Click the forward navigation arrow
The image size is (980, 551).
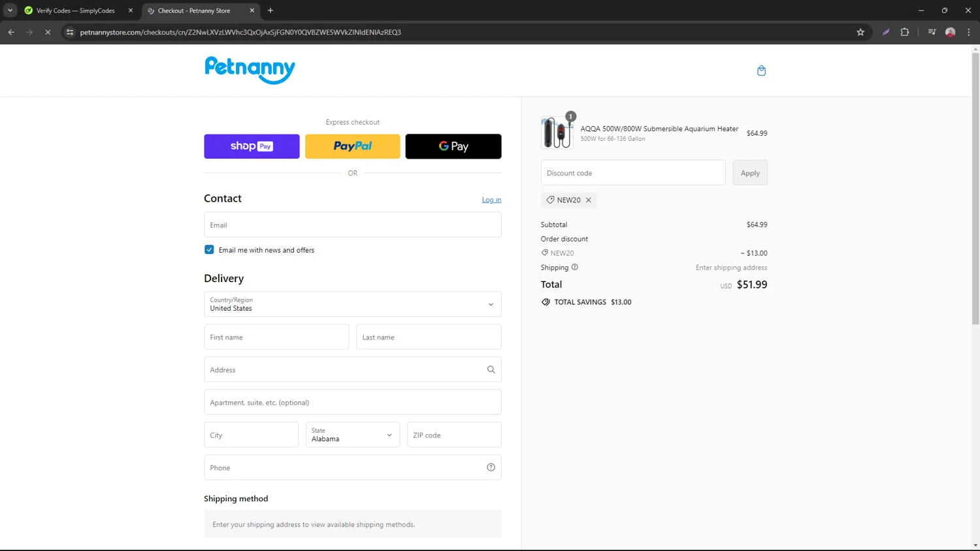(x=29, y=32)
